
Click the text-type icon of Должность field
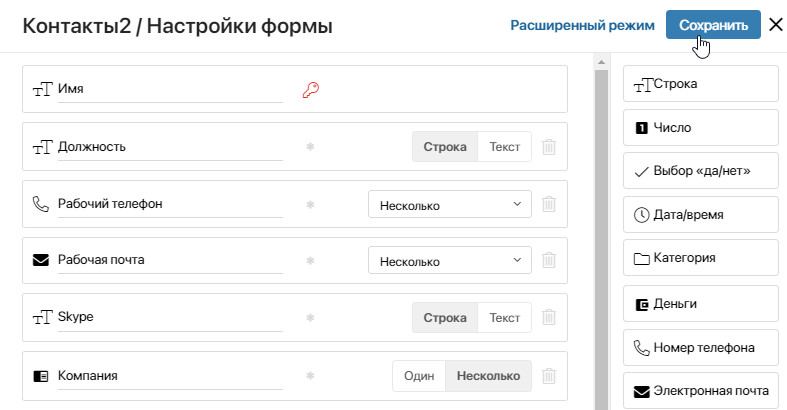42,148
